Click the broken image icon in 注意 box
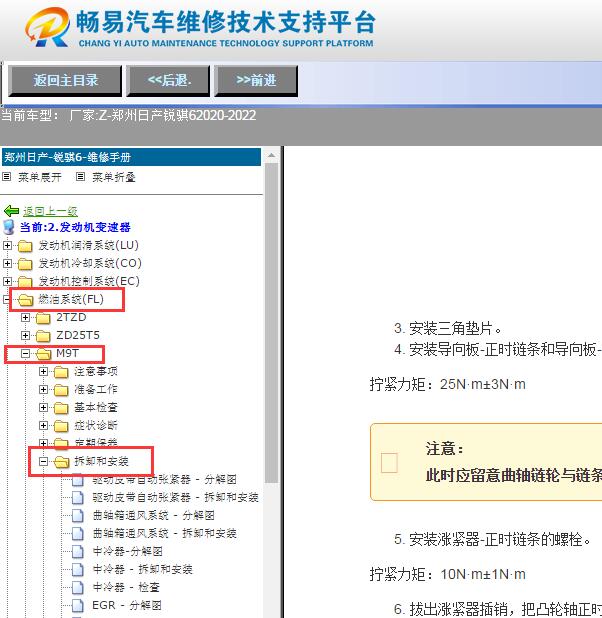 point(389,463)
